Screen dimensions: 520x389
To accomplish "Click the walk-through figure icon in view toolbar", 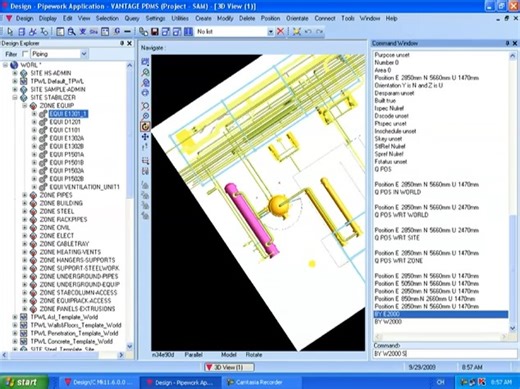I will (145, 147).
